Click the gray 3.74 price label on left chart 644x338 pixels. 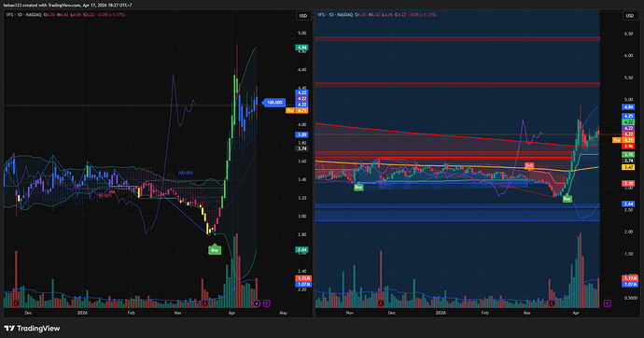tap(301, 148)
